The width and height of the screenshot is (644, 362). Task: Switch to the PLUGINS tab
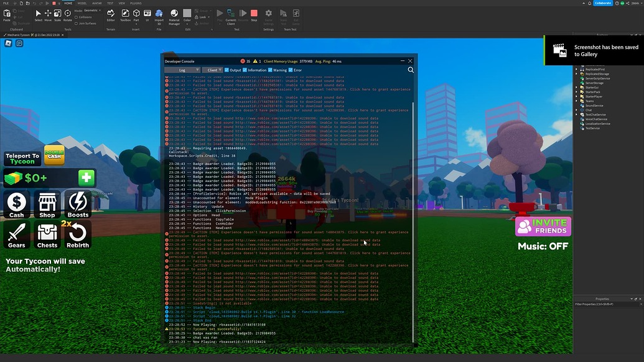[x=136, y=3]
